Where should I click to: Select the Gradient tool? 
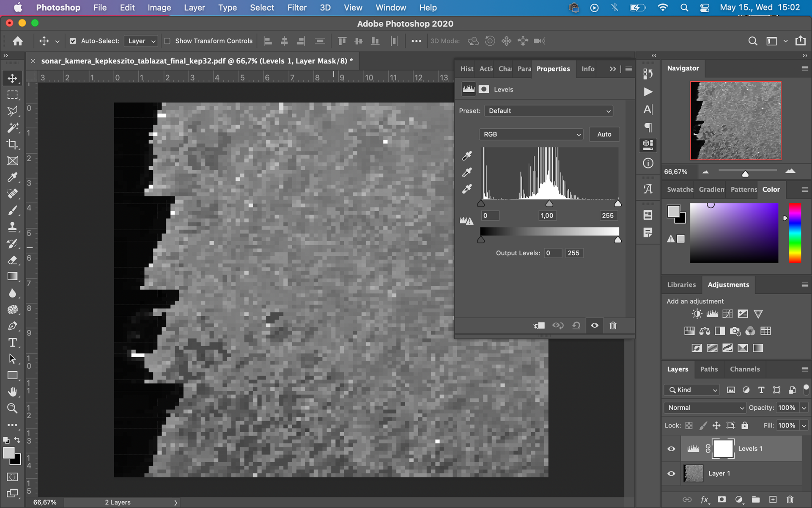(12, 276)
